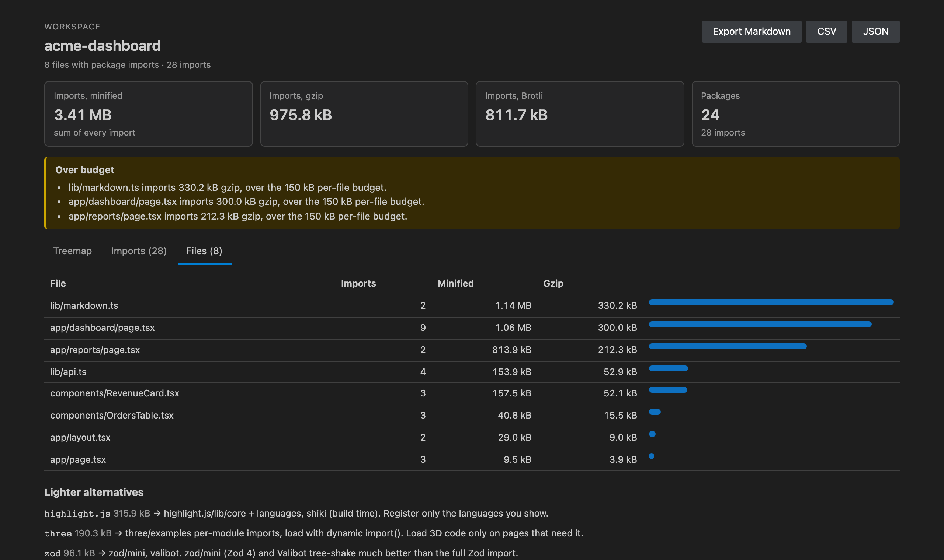
Task: Click the Gzip column header
Action: (553, 283)
